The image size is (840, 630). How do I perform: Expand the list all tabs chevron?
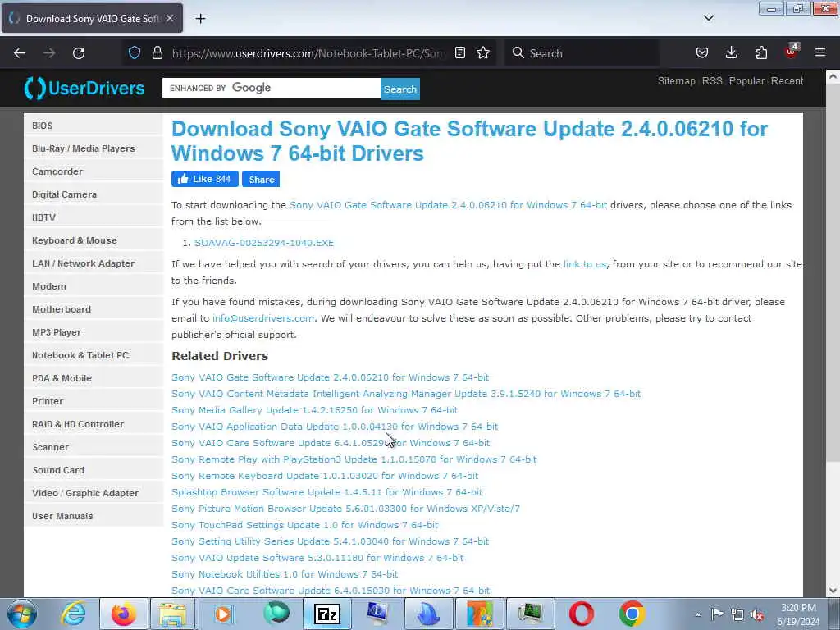708,18
